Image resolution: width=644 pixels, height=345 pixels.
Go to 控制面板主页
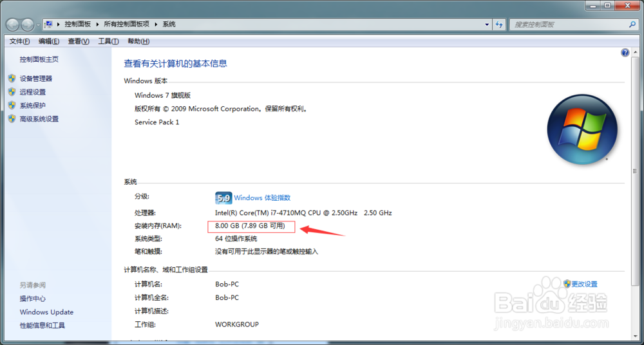pos(39,60)
